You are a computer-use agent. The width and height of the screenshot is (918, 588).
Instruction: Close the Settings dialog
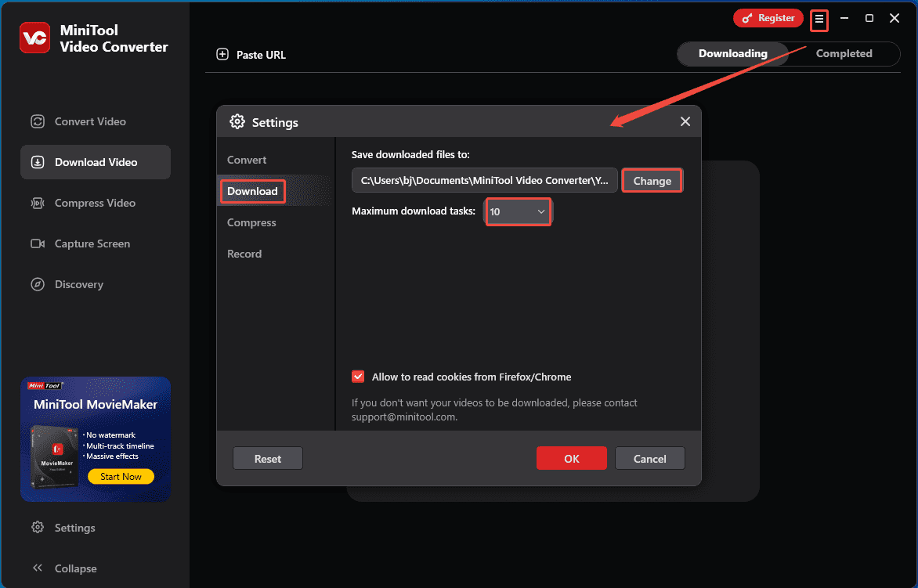click(x=685, y=121)
